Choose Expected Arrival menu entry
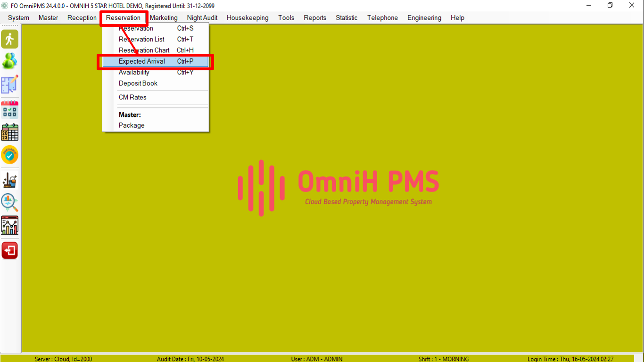Image resolution: width=644 pixels, height=362 pixels. 156,61
